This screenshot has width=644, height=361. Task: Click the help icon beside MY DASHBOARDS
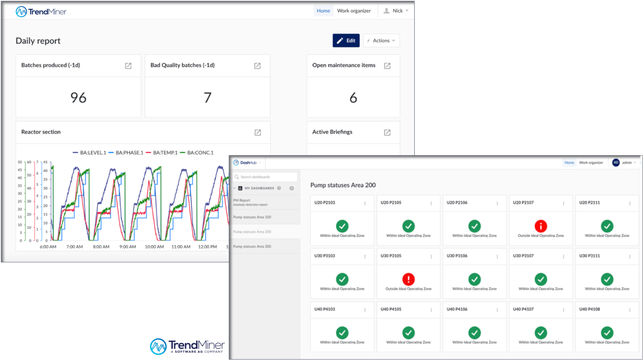[279, 188]
